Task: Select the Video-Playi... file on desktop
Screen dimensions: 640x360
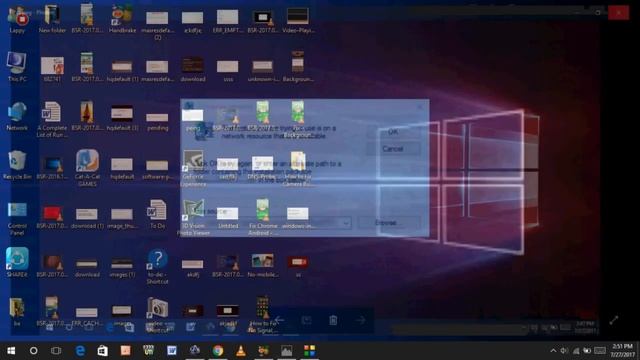Action: 298,20
